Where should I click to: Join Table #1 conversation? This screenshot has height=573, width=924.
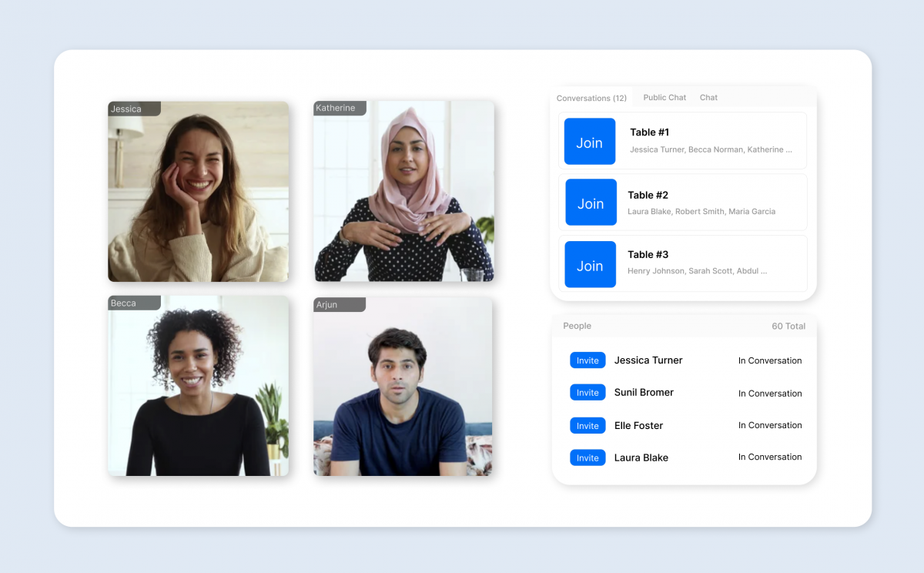[x=589, y=142]
